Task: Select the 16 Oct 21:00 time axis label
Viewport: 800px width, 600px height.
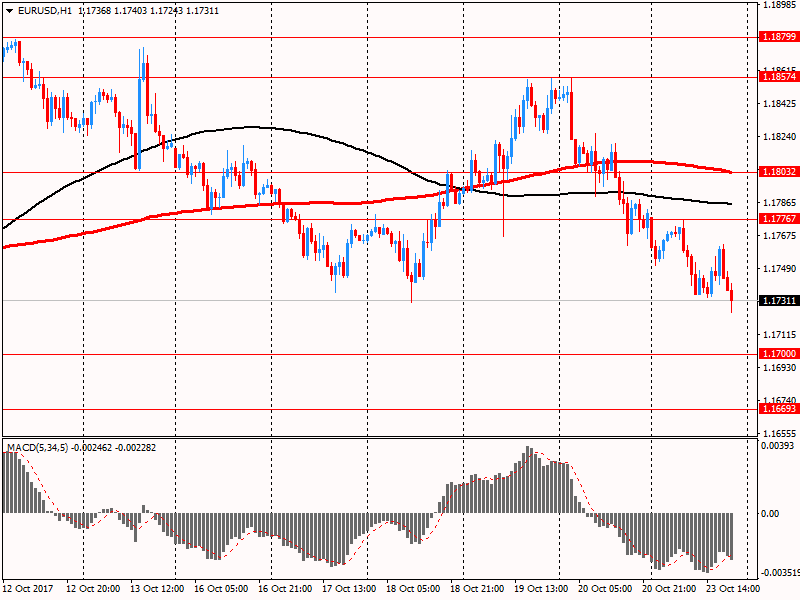Action: point(285,588)
